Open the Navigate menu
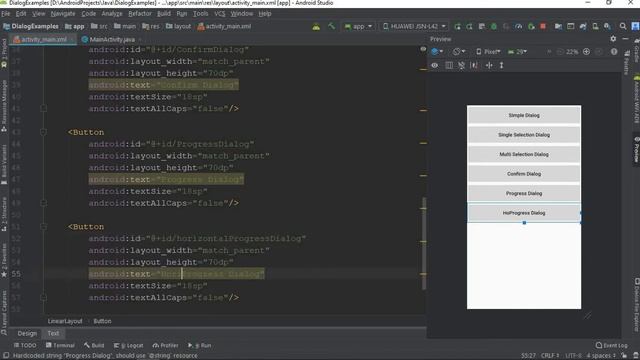The height and width of the screenshot is (360, 640). (63, 13)
